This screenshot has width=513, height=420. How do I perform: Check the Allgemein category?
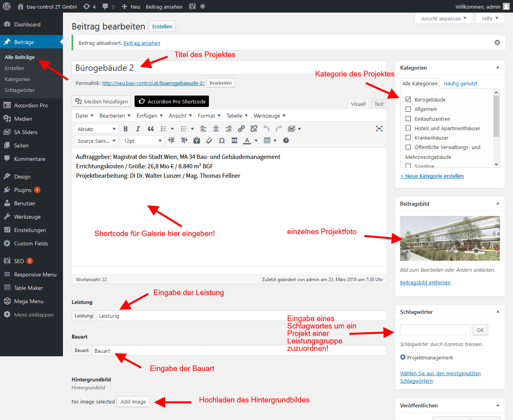408,109
